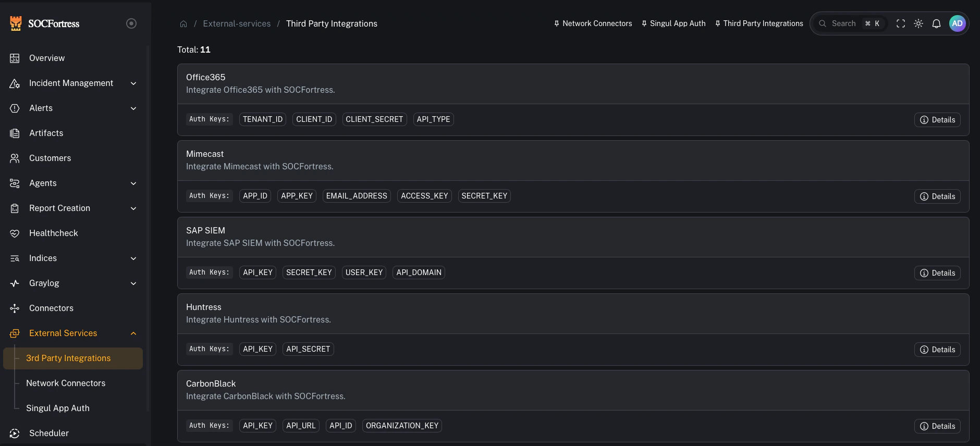Click the ACCESS_KEY tag in Mimecast
Screen dimensions: 980x446
(424, 196)
